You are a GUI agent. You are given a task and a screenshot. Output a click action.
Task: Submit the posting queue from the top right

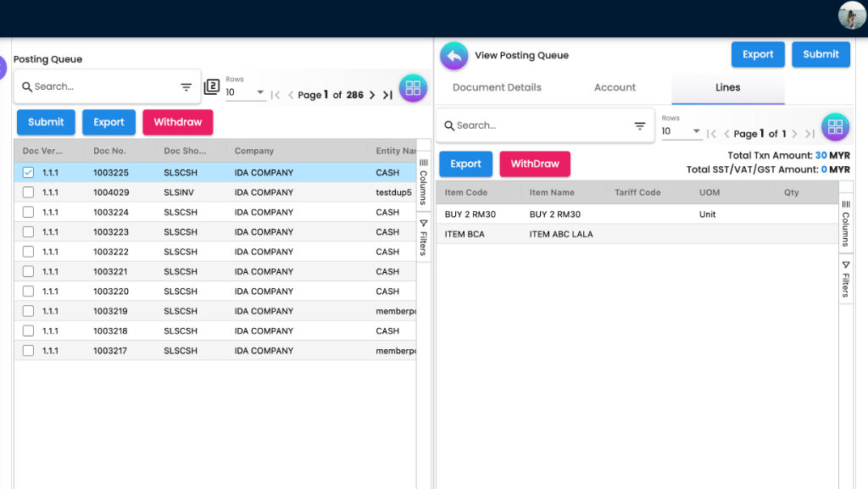pyautogui.click(x=821, y=53)
